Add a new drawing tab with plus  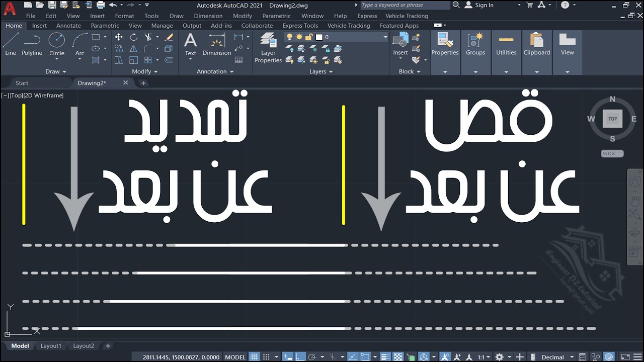click(x=143, y=83)
